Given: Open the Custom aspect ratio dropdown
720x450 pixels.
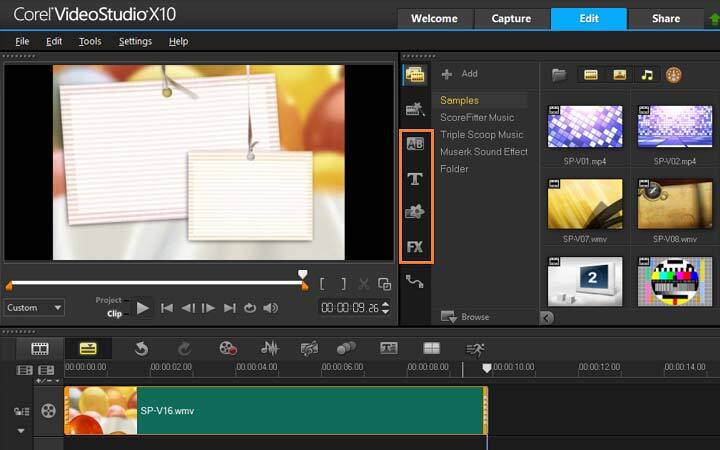Looking at the screenshot, I should point(34,308).
